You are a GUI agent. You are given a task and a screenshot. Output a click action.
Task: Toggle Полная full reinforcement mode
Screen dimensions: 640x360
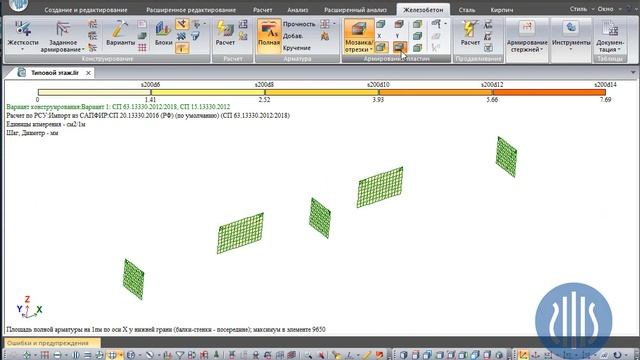click(x=269, y=36)
